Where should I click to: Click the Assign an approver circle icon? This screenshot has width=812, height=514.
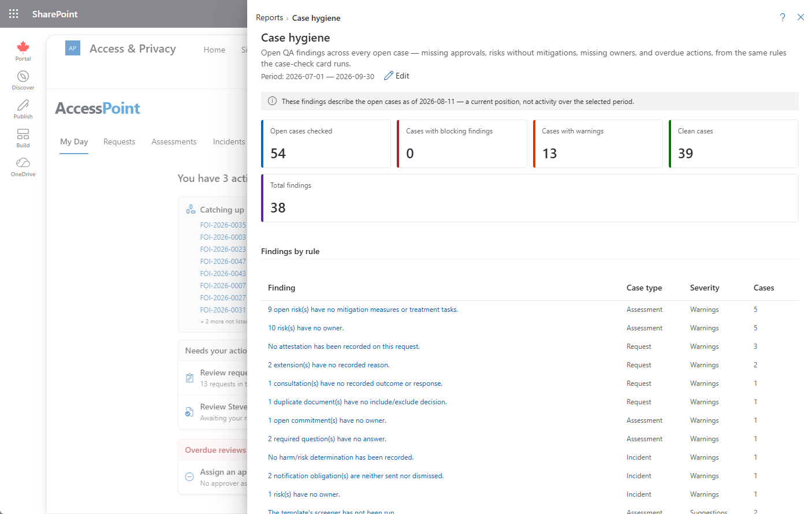(189, 477)
